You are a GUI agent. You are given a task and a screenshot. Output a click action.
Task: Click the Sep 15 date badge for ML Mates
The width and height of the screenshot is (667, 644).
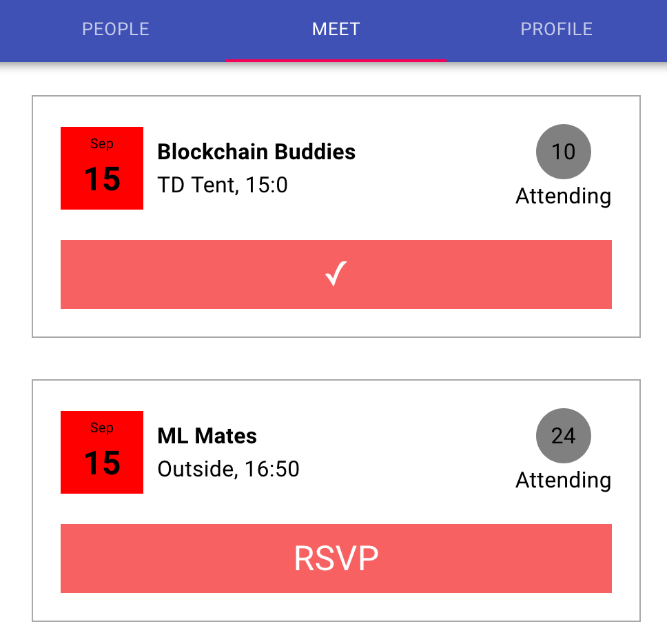102,452
